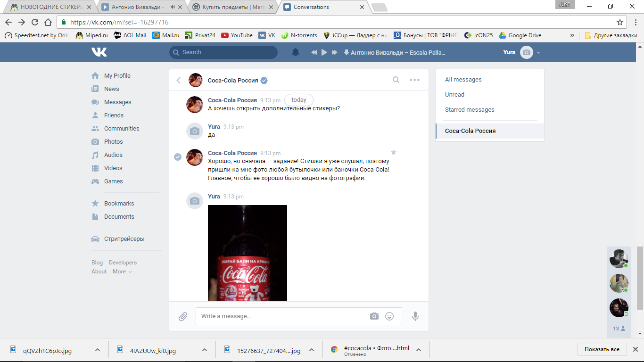Viewport: 644px width, 362px height.
Task: Go back from the conversation
Action: pyautogui.click(x=179, y=80)
